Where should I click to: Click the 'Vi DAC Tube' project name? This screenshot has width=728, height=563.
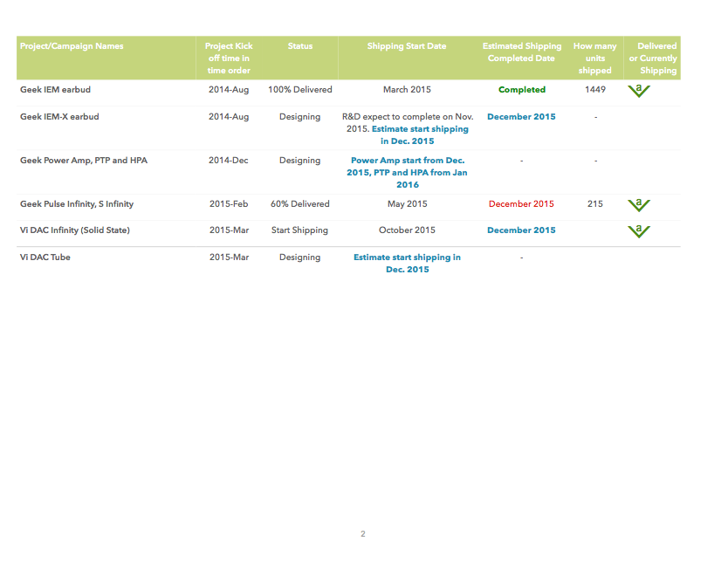(45, 257)
